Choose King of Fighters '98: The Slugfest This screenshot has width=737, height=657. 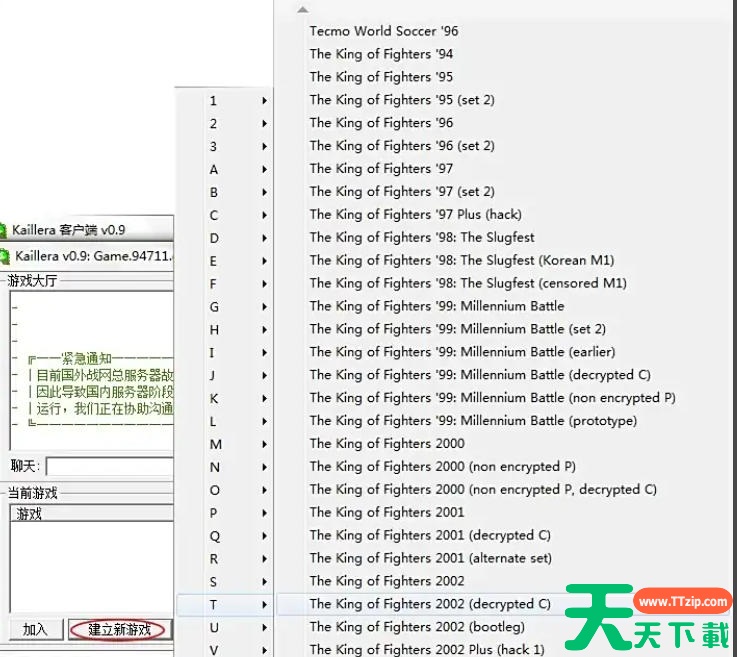tap(422, 237)
